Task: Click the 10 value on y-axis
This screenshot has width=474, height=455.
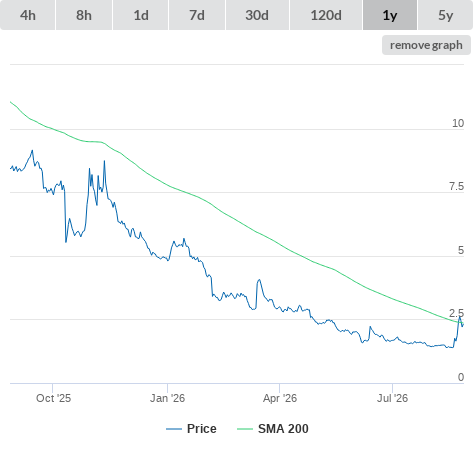Action: point(458,123)
